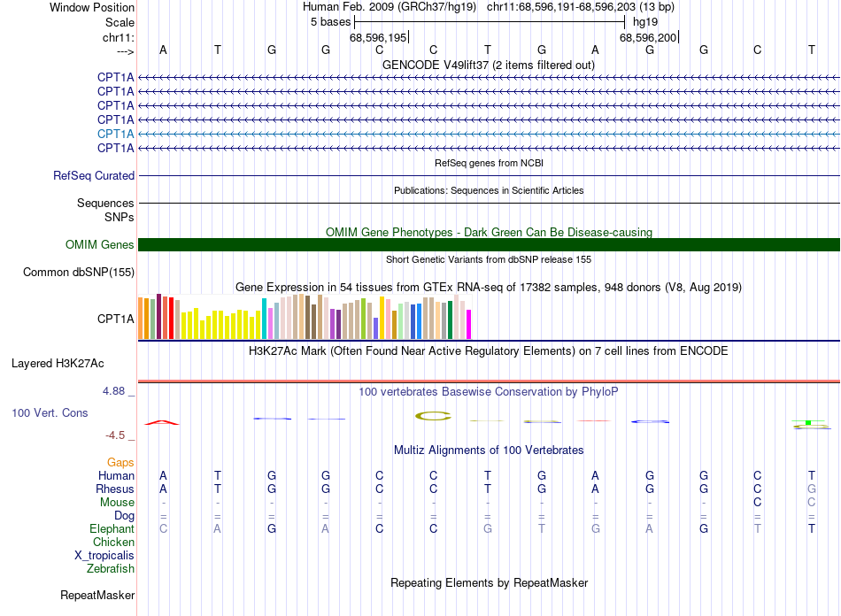Click the Window Position label

92,7
